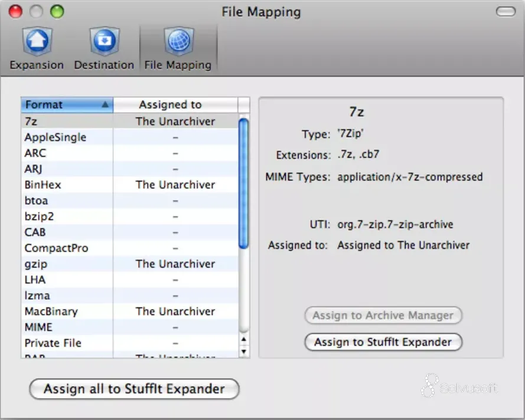Sort the list by Format column
This screenshot has height=420, width=525.
pyautogui.click(x=67, y=104)
